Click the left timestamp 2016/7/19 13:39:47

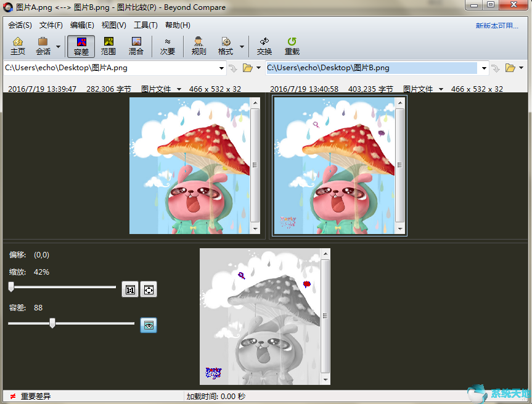coord(42,89)
